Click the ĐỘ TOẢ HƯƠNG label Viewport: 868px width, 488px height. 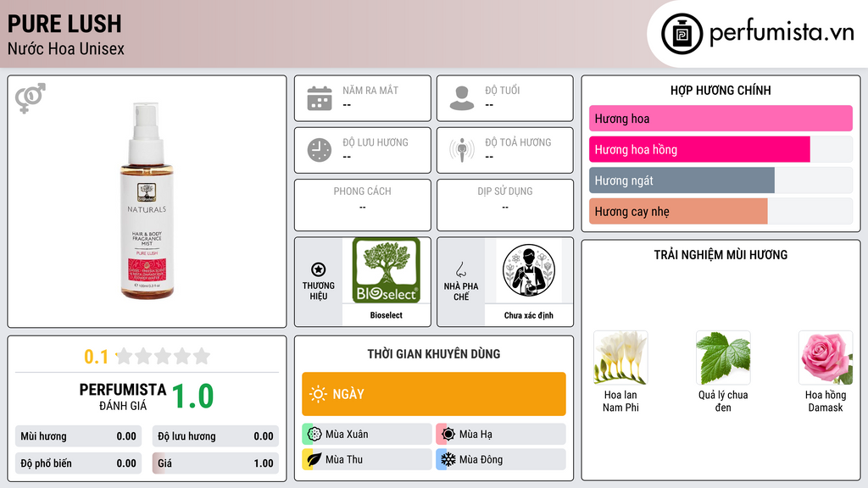point(518,142)
